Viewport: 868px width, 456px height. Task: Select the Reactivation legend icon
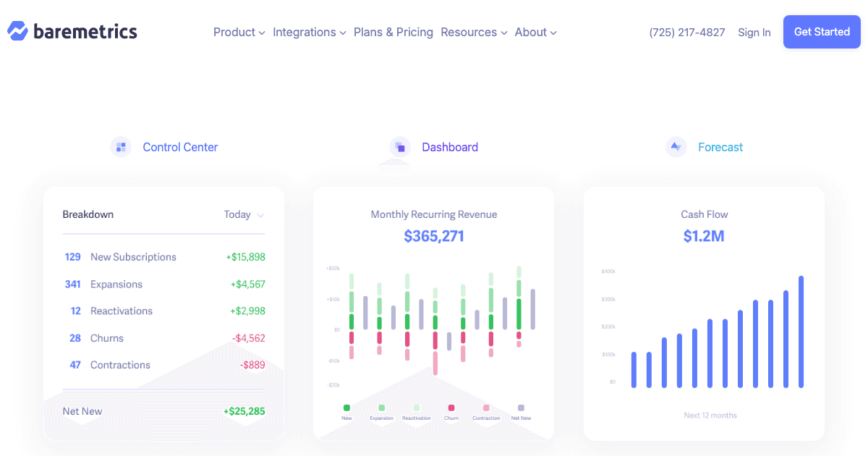click(x=417, y=408)
